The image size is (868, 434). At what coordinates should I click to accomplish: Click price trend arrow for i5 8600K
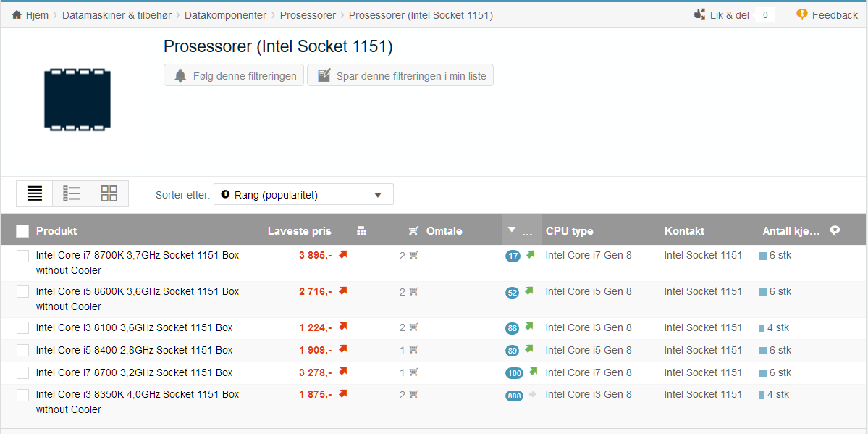342,291
